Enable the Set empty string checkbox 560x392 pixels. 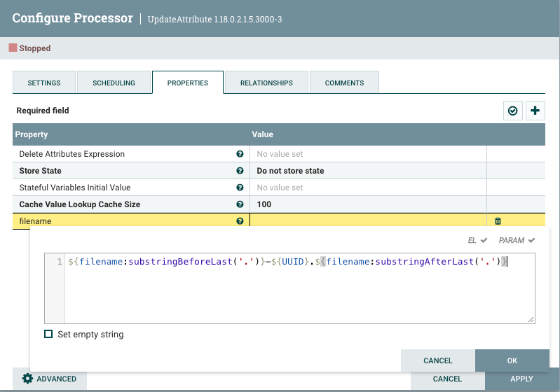(x=48, y=335)
